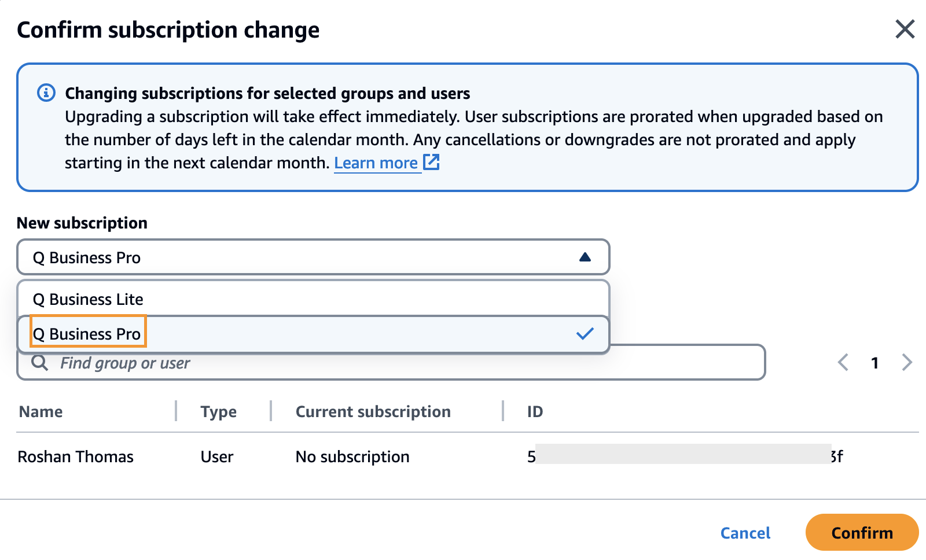Select the Roshan Thomas user row

76,457
